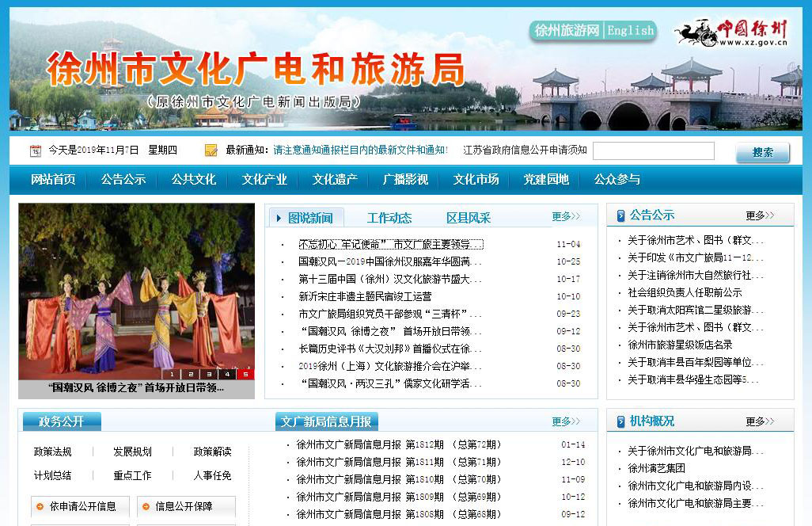
Task: Open the English version link
Action: pos(631,31)
